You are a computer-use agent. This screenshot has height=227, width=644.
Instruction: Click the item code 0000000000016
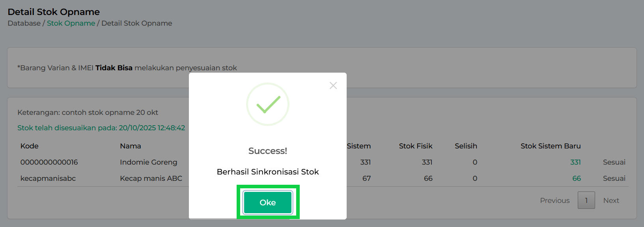tap(49, 162)
